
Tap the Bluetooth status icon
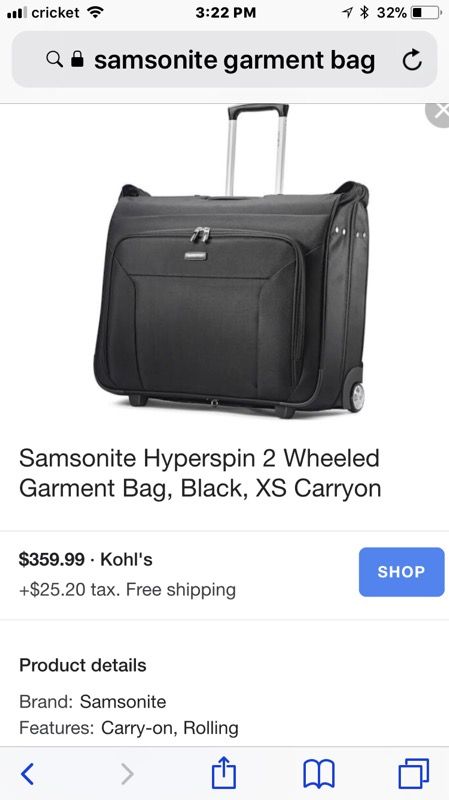pyautogui.click(x=364, y=13)
